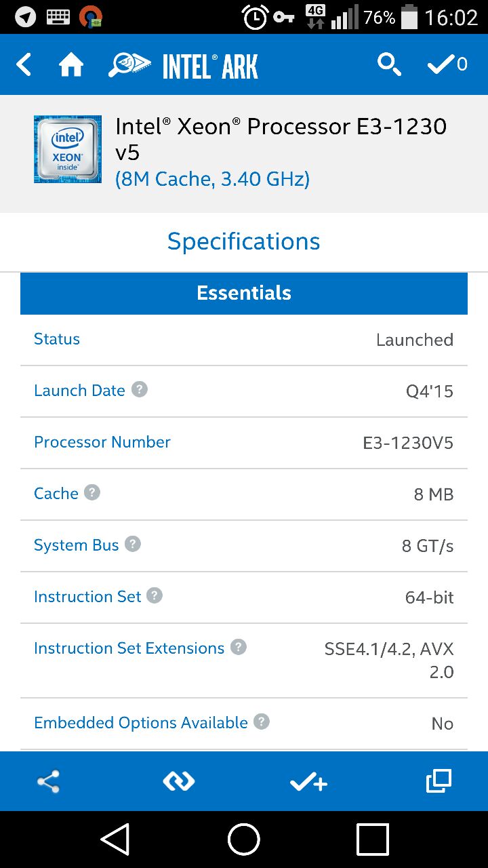
Task: Show help for Launch Date
Action: tap(140, 389)
